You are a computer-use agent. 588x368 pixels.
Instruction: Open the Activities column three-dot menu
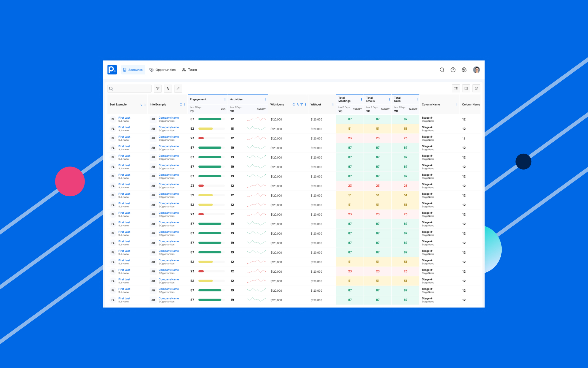[265, 99]
